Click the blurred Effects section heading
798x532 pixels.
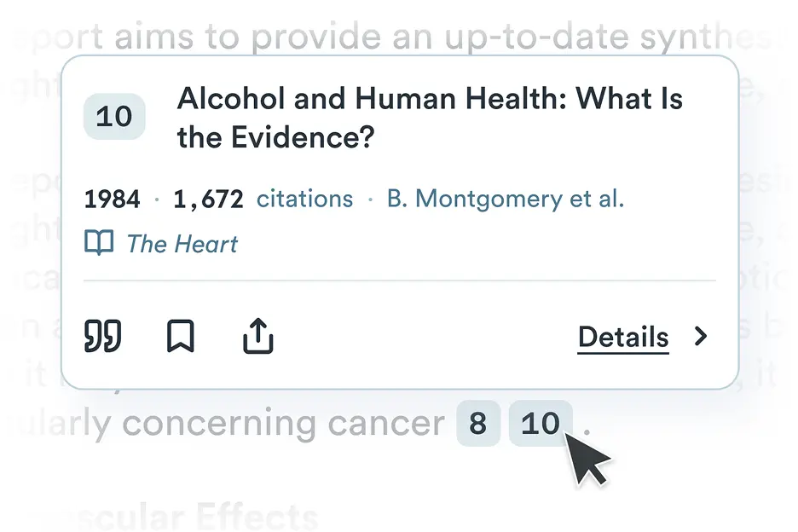257,517
